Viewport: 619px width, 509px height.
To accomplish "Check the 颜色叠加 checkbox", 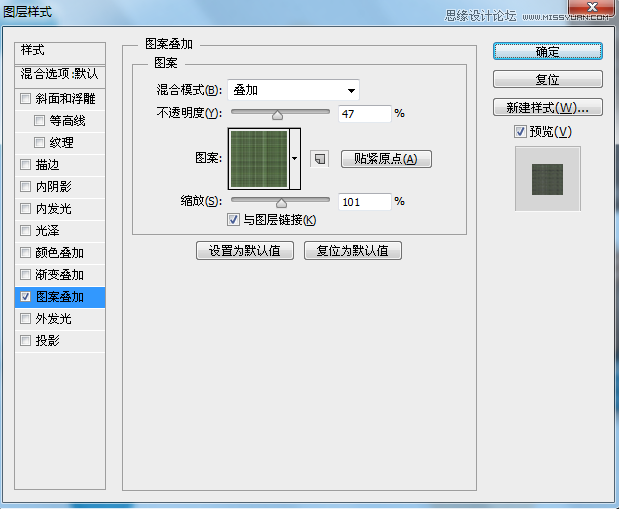I will pyautogui.click(x=25, y=252).
